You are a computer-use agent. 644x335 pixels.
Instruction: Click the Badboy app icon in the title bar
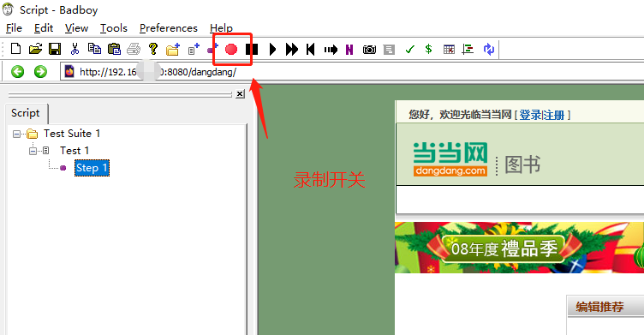tap(8, 9)
